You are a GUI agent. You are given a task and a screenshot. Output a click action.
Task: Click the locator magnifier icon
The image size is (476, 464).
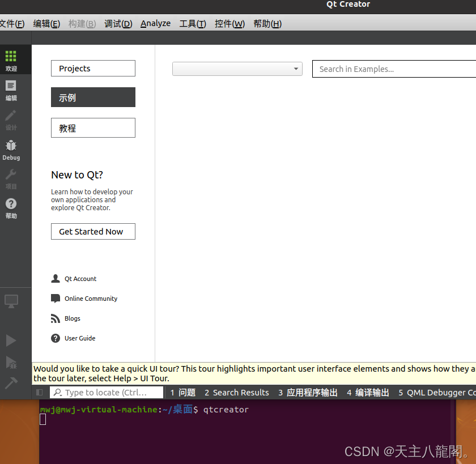pos(58,393)
